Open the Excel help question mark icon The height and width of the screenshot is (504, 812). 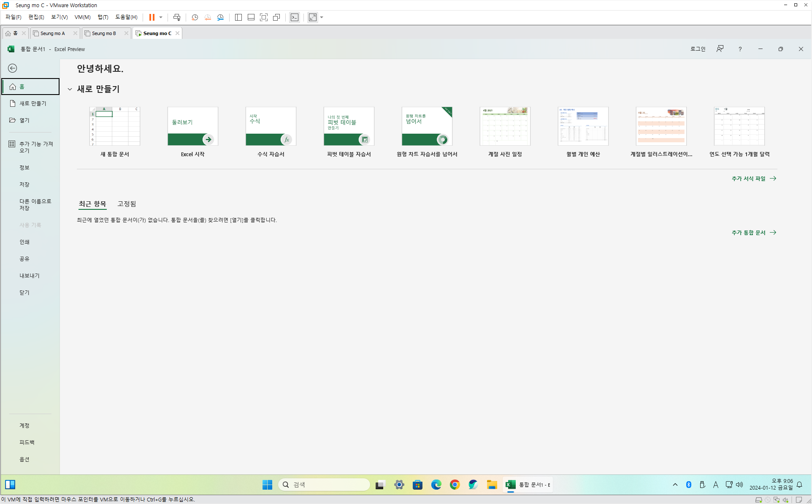pos(740,49)
